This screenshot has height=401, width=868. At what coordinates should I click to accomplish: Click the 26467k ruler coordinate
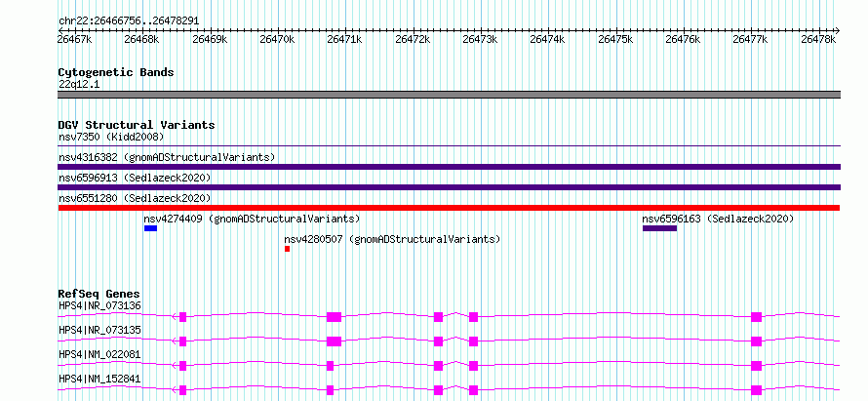click(75, 39)
